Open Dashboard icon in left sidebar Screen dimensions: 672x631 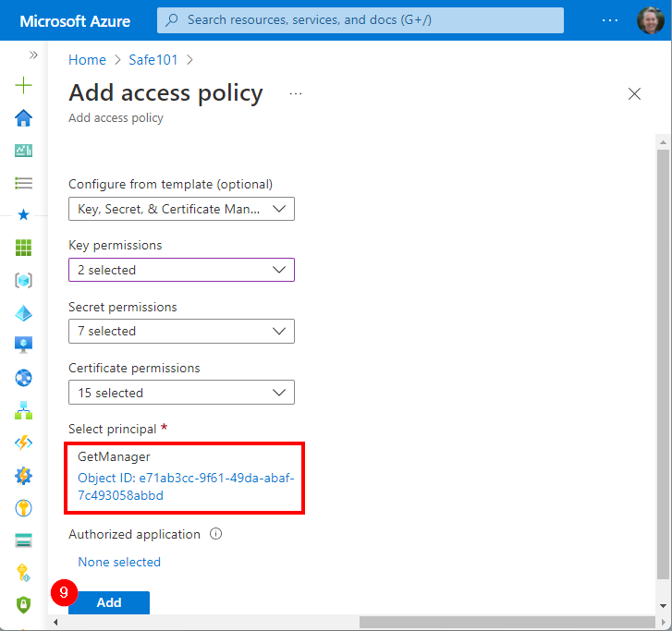tap(24, 150)
